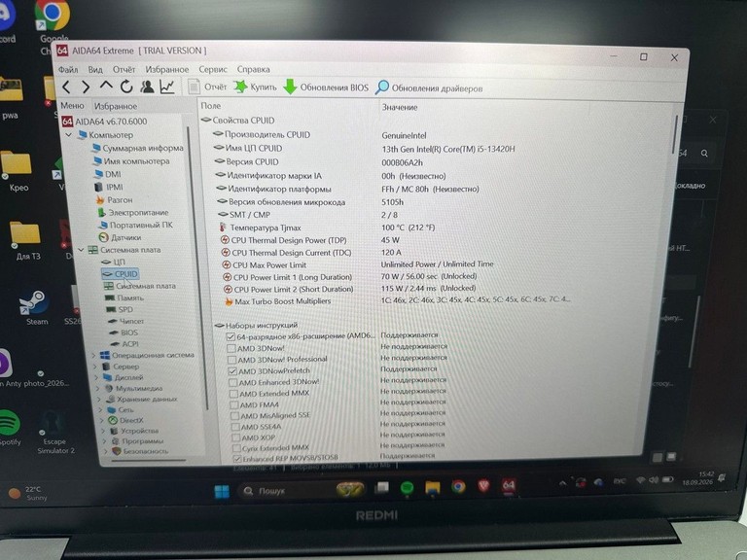Open the Отчёт menu in the menu bar
This screenshot has width=747, height=560.
click(x=124, y=70)
